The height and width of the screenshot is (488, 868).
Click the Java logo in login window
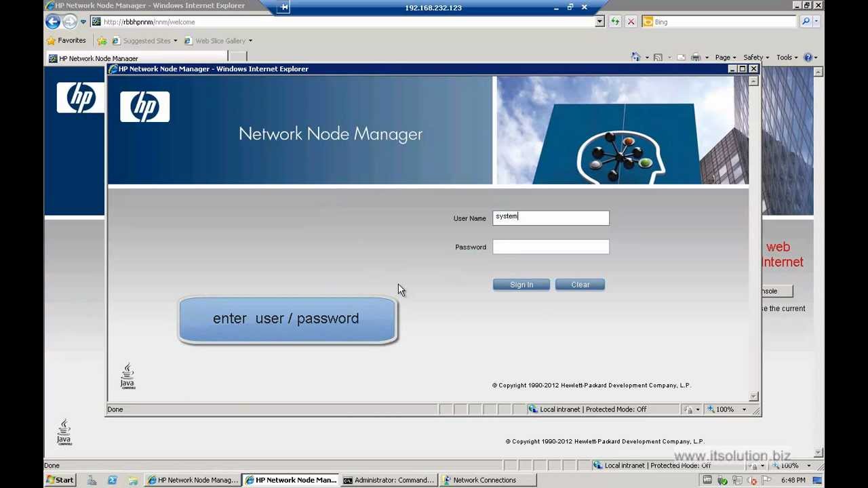pos(127,376)
